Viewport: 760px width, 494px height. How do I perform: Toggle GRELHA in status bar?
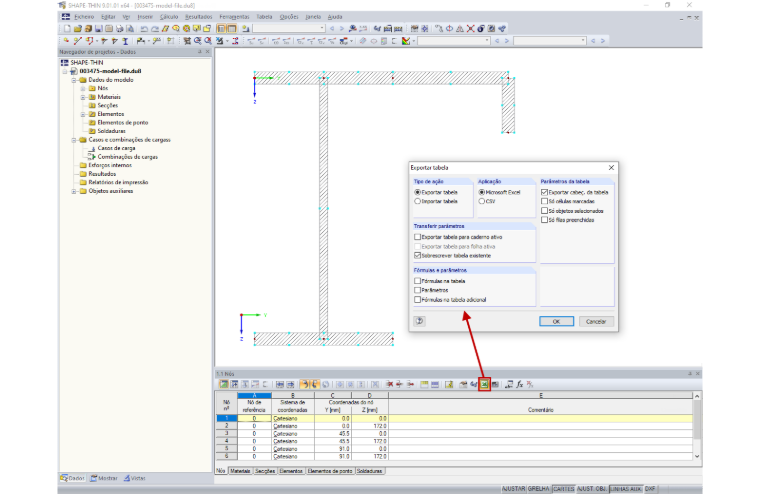pos(538,489)
